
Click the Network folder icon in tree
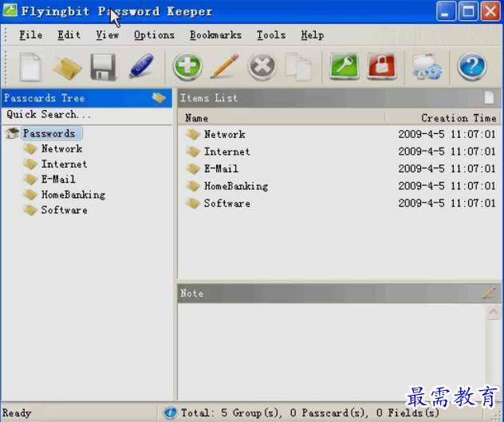(x=30, y=148)
